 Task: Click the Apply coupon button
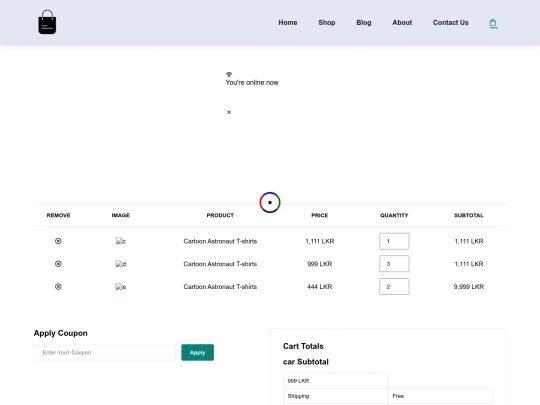coord(197,352)
